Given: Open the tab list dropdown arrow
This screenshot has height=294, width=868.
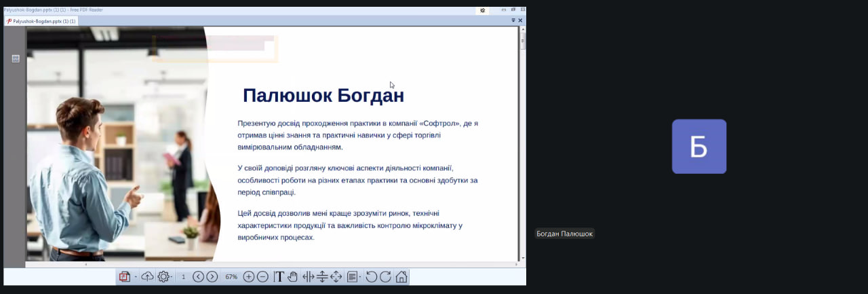Looking at the screenshot, I should click(513, 21).
